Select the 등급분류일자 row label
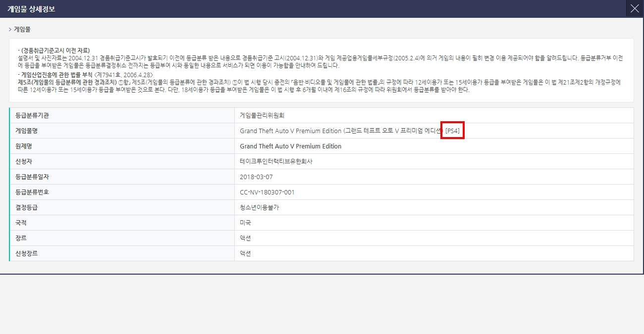 click(32, 177)
